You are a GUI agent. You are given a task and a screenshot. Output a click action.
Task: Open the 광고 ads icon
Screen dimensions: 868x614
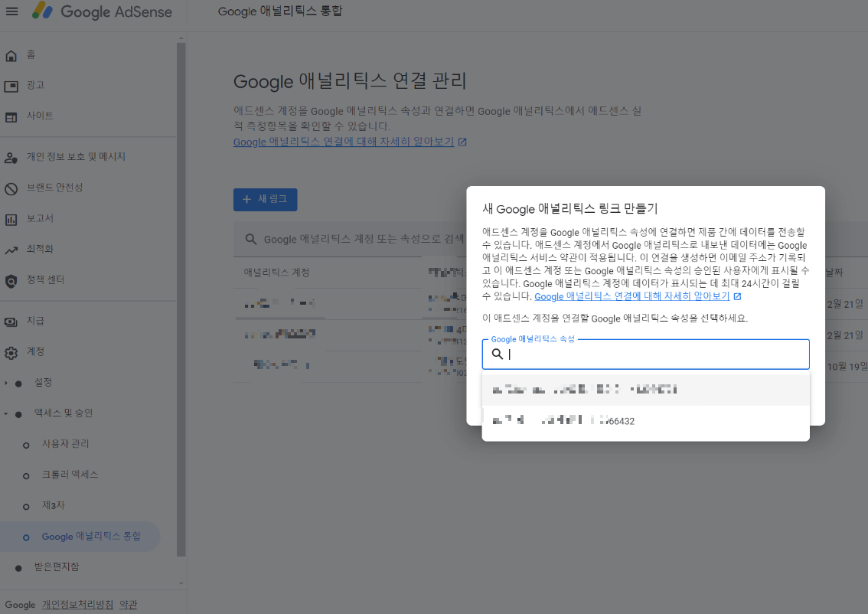(x=11, y=87)
